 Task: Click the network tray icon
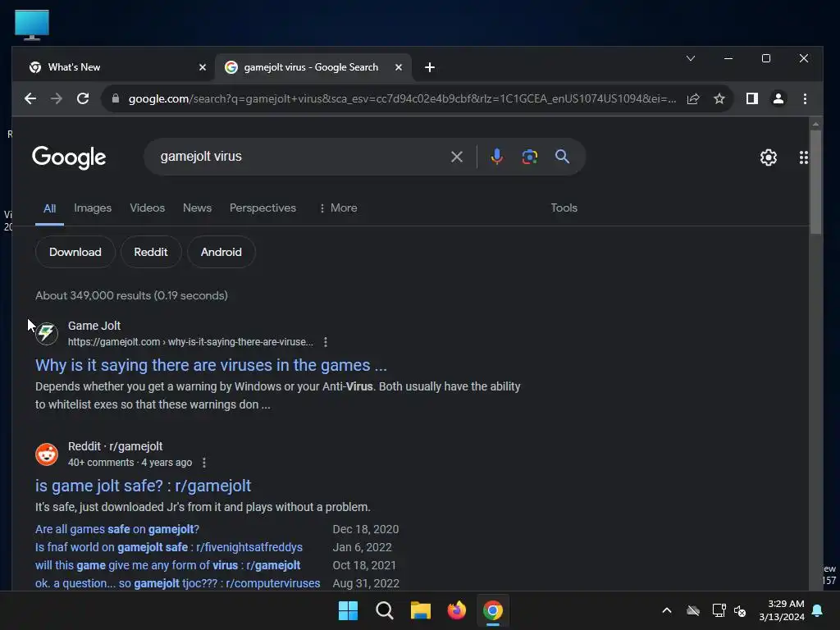point(719,610)
